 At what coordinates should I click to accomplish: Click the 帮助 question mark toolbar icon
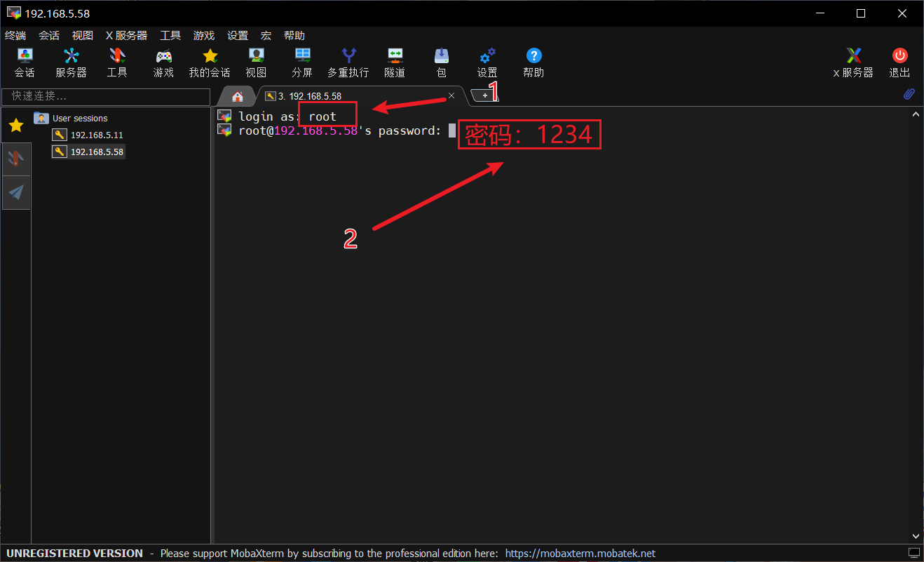pyautogui.click(x=534, y=62)
